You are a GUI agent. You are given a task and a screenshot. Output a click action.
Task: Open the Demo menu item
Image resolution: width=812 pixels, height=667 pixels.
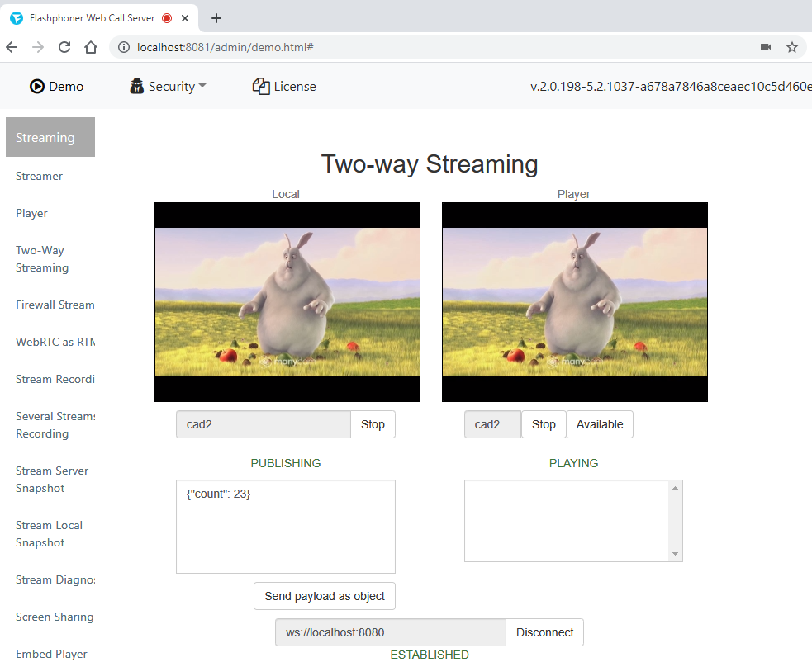pos(56,86)
